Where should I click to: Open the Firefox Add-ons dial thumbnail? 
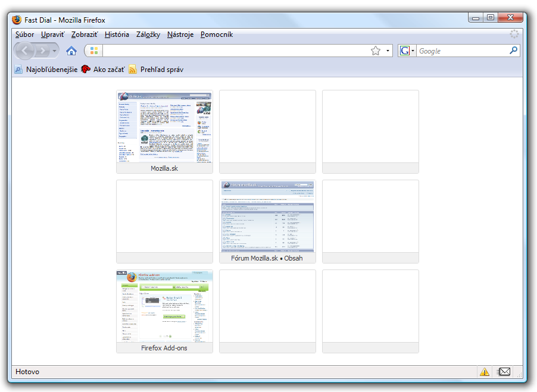(x=164, y=306)
